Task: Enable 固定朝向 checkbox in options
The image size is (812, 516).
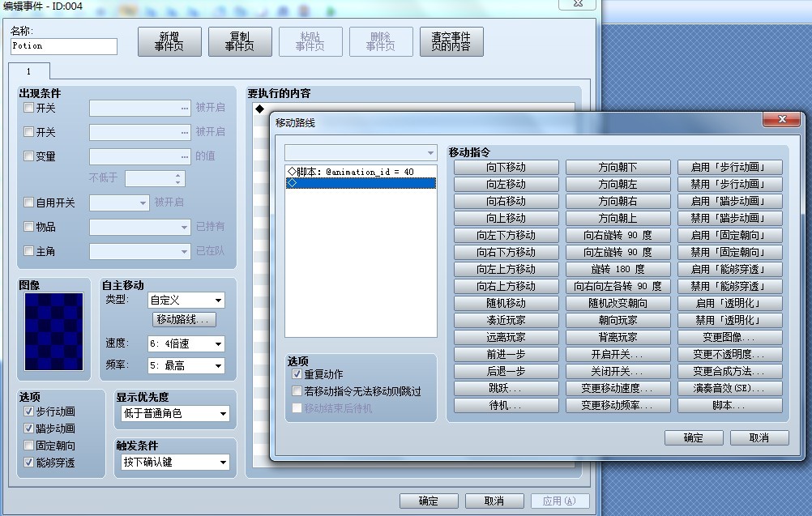Action: click(29, 445)
